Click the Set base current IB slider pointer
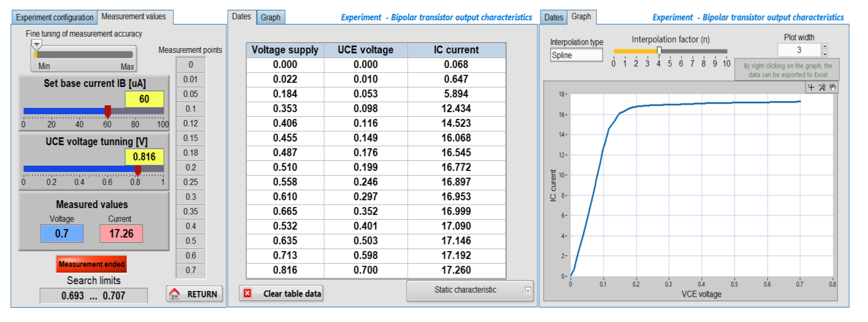The height and width of the screenshot is (322, 868). coord(108,111)
